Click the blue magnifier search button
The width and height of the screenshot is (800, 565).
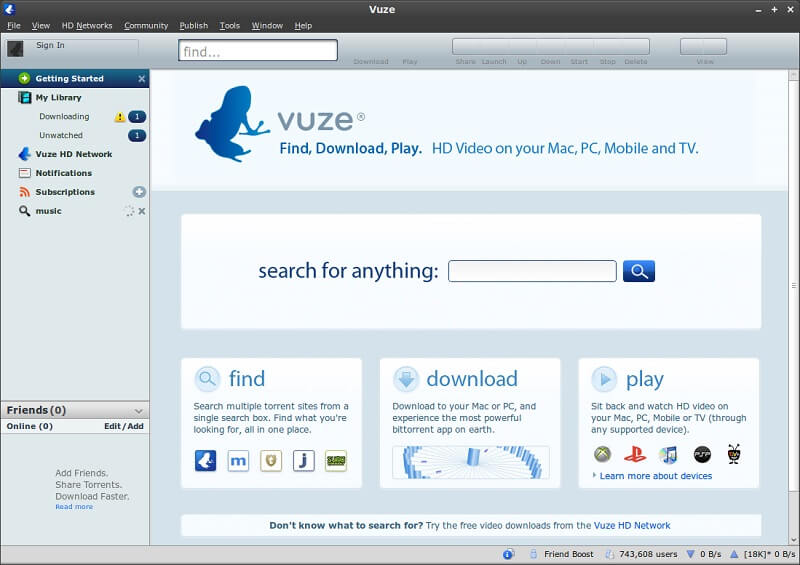pos(638,271)
